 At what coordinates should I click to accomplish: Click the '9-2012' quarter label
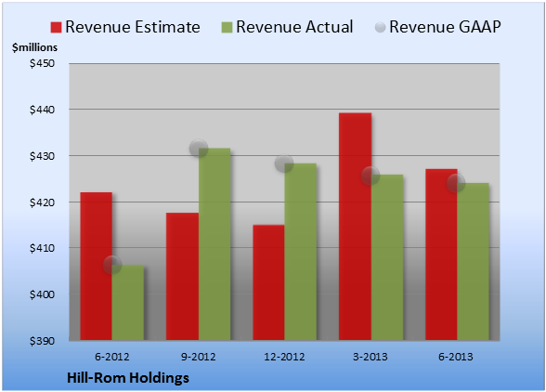(x=199, y=357)
